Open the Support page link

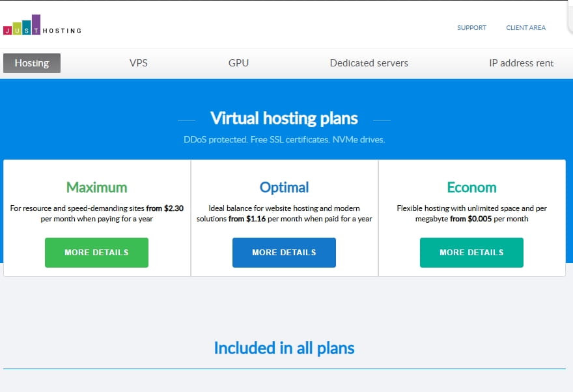point(471,28)
